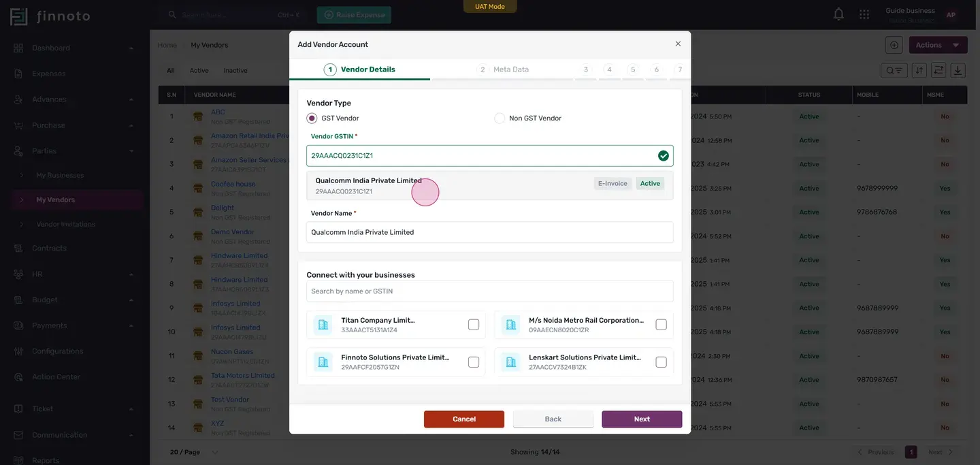Close the Add Vendor Account dialog
The width and height of the screenshot is (980, 465).
tap(678, 44)
